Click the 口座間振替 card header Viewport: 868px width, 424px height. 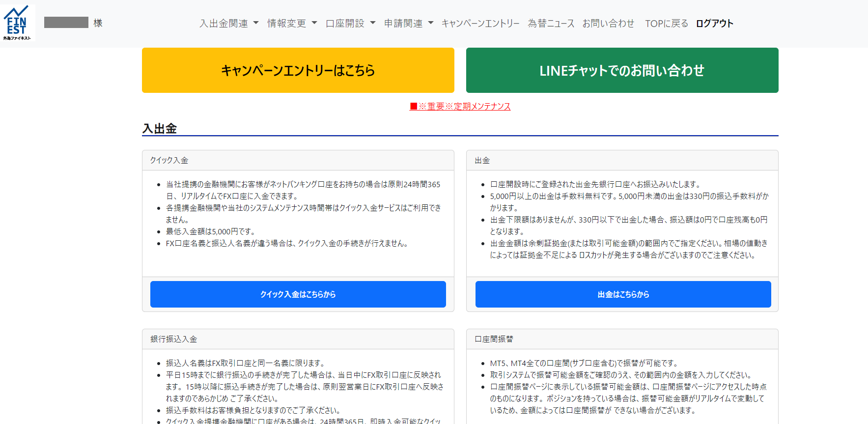click(x=622, y=339)
